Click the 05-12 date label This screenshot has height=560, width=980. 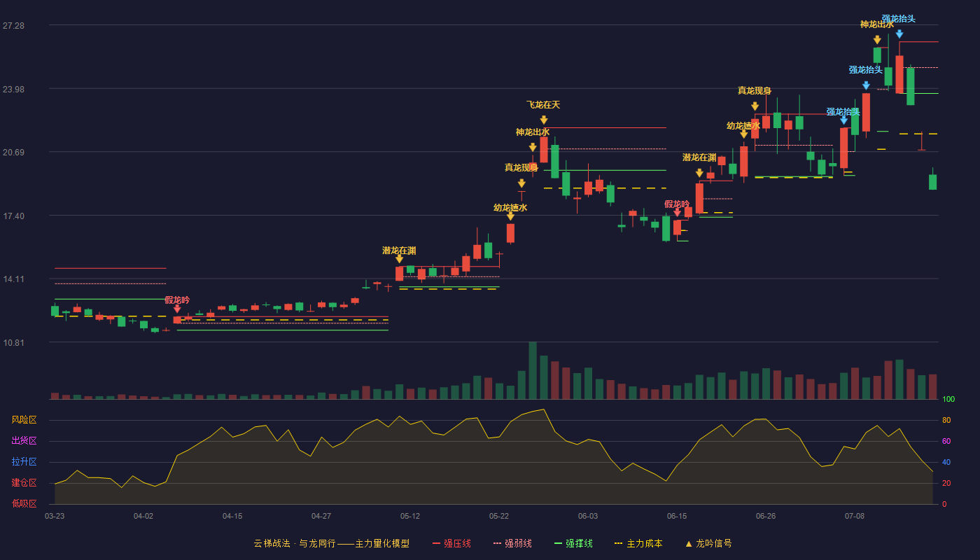[x=410, y=516]
